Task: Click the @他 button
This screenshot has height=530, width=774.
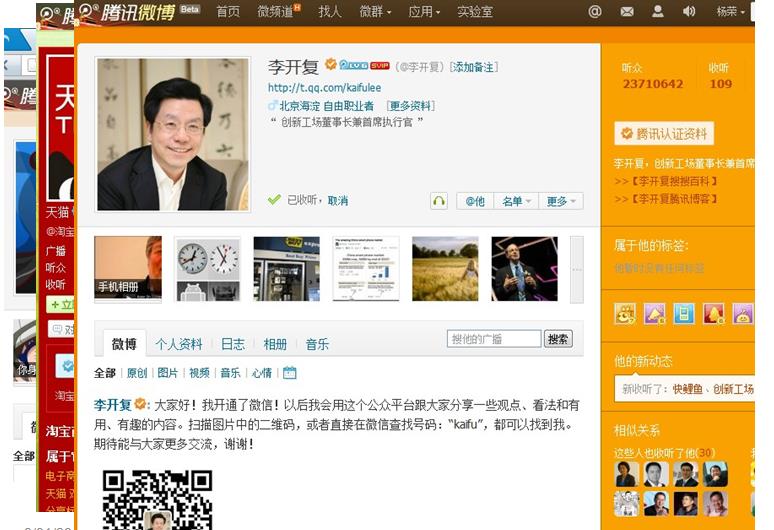Action: [x=475, y=201]
